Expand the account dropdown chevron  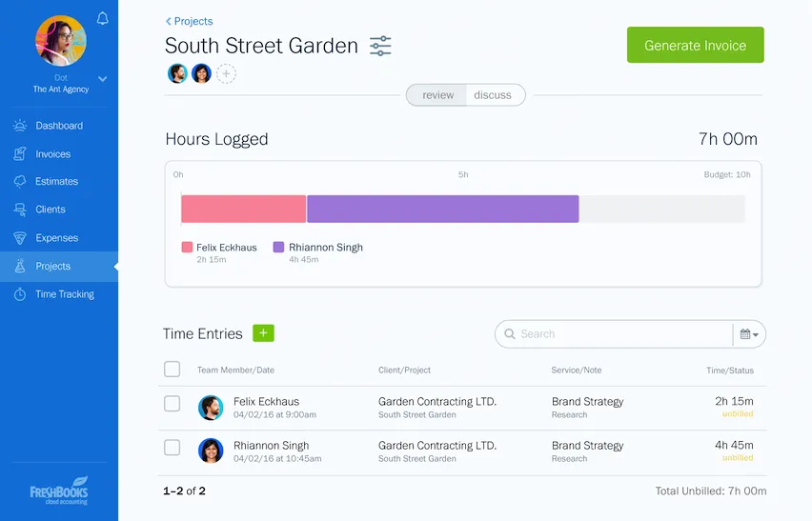point(103,79)
